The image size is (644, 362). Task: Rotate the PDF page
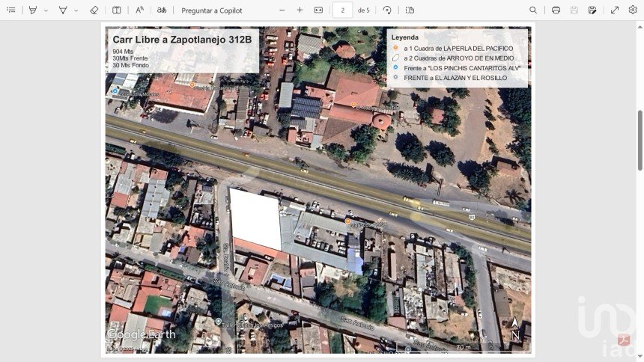[387, 10]
